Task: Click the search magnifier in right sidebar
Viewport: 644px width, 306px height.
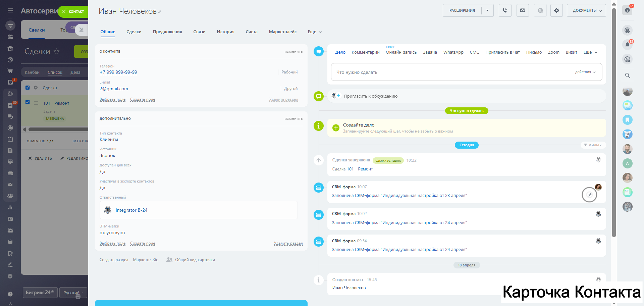Action: pyautogui.click(x=627, y=75)
